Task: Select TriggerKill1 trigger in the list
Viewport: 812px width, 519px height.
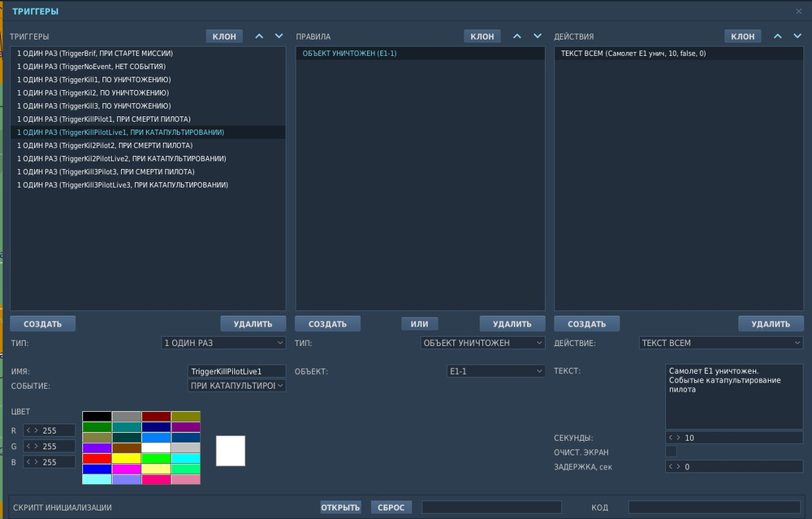Action: coord(93,80)
